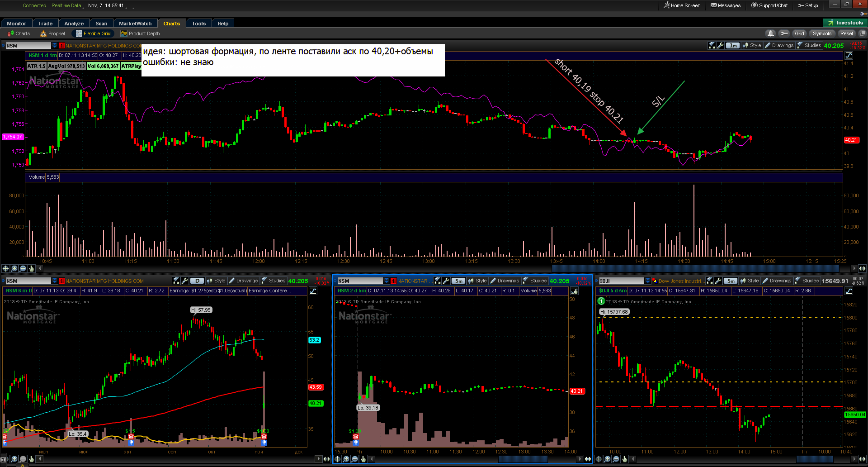Select pan hand tool under top chart
This screenshot has height=467, width=868.
32,268
